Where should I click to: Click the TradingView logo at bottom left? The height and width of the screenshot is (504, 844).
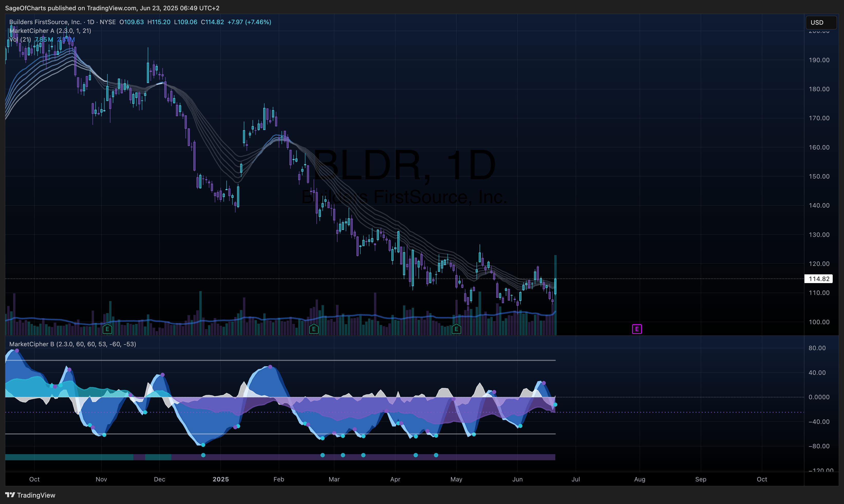tap(30, 495)
